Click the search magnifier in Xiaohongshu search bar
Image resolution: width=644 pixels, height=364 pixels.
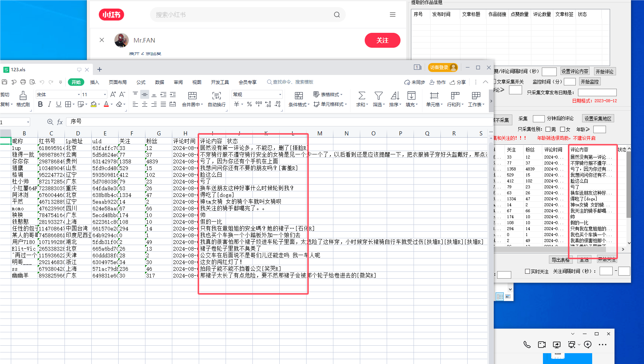click(x=337, y=15)
